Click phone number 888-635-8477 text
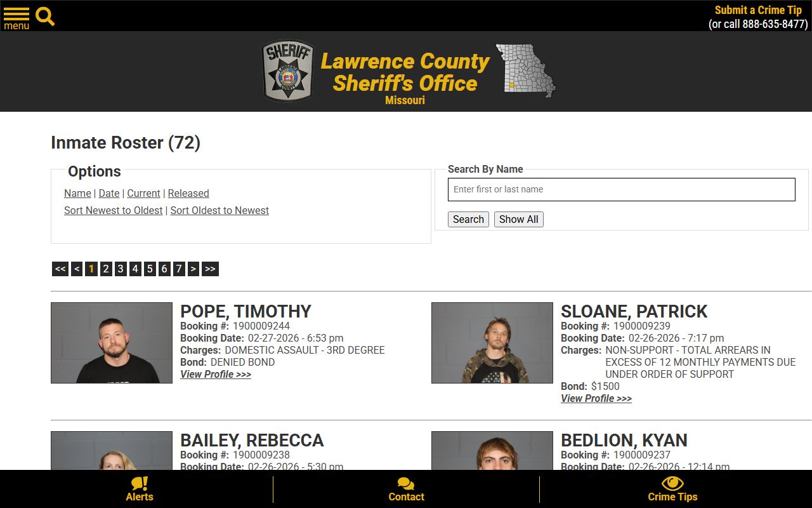This screenshot has height=508, width=812. (x=773, y=24)
